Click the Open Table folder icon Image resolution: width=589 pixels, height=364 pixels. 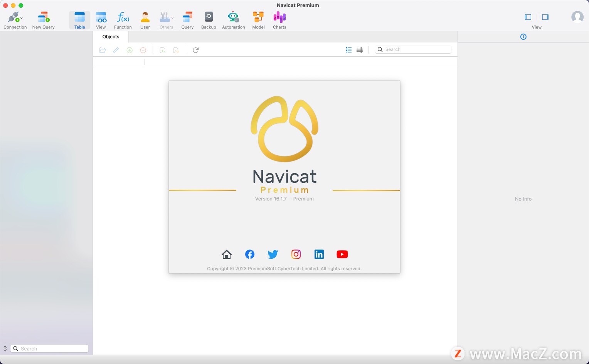pyautogui.click(x=103, y=50)
